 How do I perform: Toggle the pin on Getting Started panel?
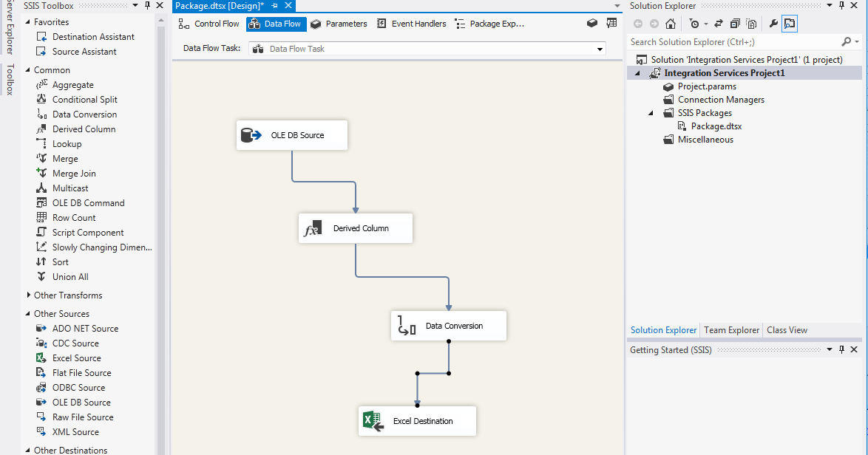[842, 349]
